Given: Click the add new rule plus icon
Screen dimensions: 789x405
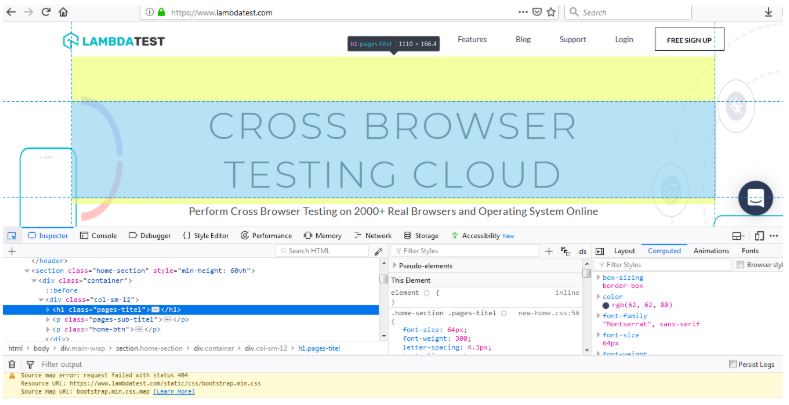Looking at the screenshot, I should 549,251.
